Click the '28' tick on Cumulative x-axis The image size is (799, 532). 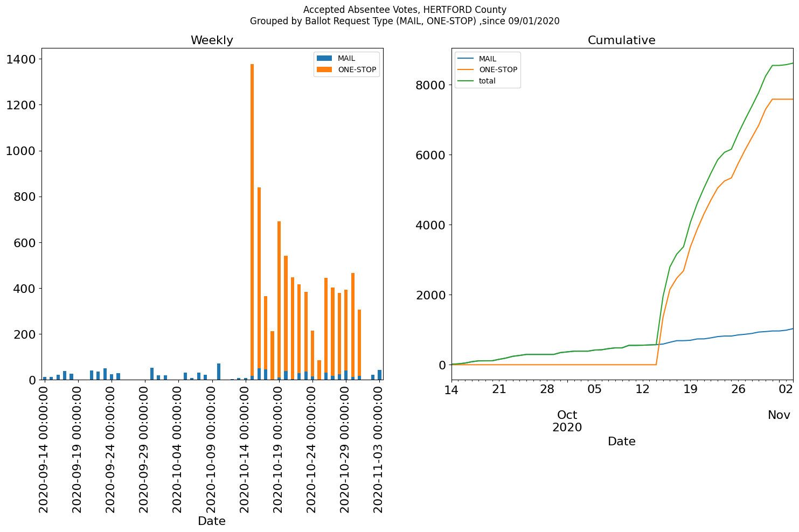(547, 389)
